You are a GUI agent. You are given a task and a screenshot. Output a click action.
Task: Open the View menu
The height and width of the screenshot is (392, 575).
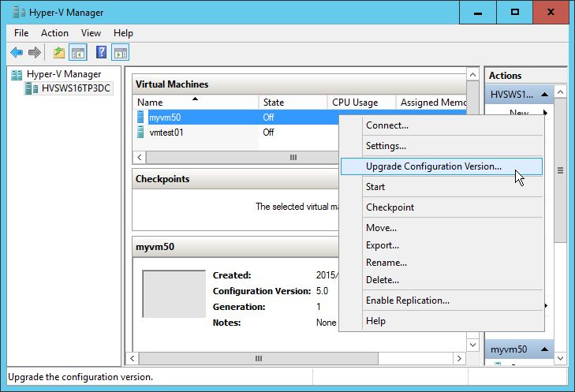click(91, 33)
